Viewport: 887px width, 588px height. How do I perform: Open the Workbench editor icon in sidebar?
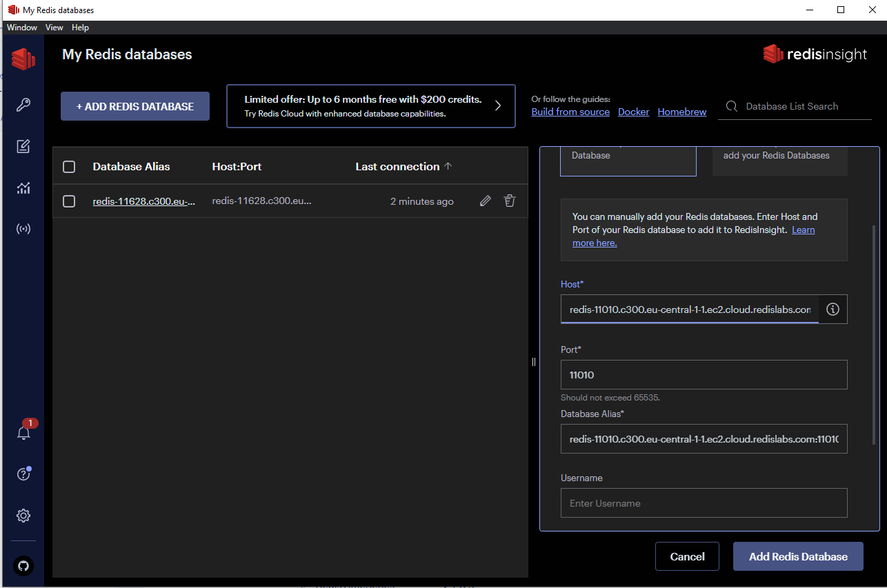(x=23, y=146)
